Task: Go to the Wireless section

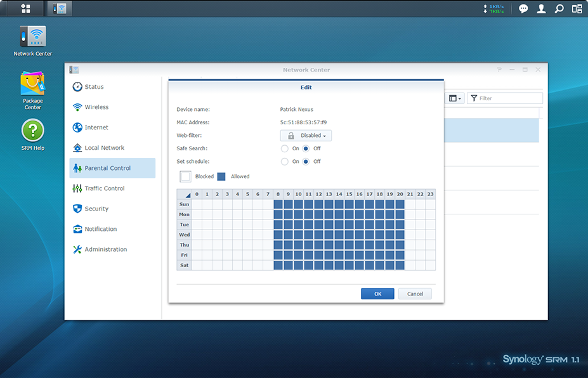Action: 96,107
